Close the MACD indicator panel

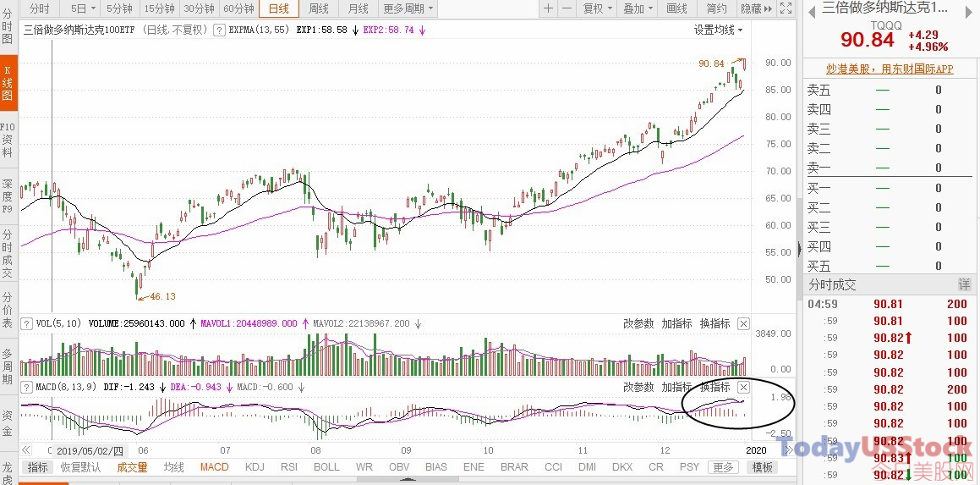coord(743,387)
